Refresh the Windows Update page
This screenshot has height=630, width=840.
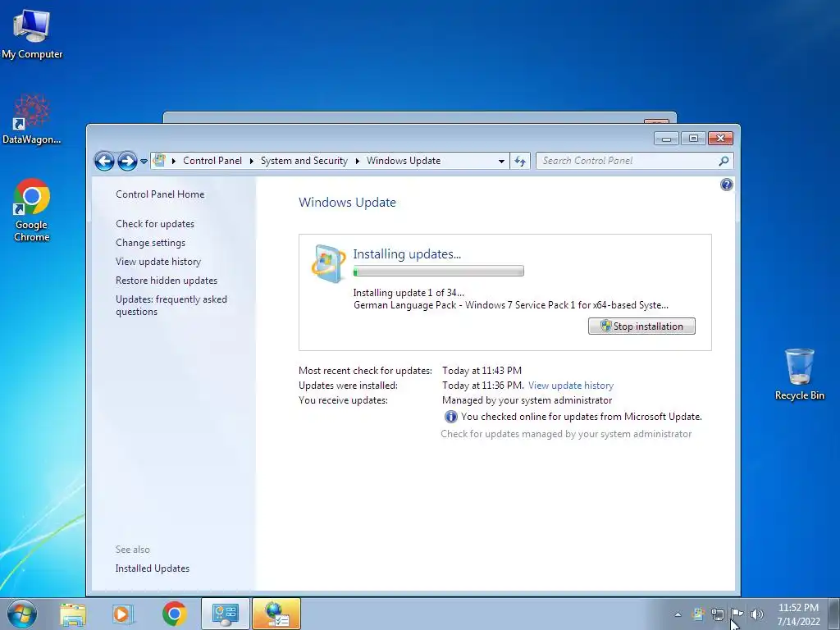coord(520,161)
